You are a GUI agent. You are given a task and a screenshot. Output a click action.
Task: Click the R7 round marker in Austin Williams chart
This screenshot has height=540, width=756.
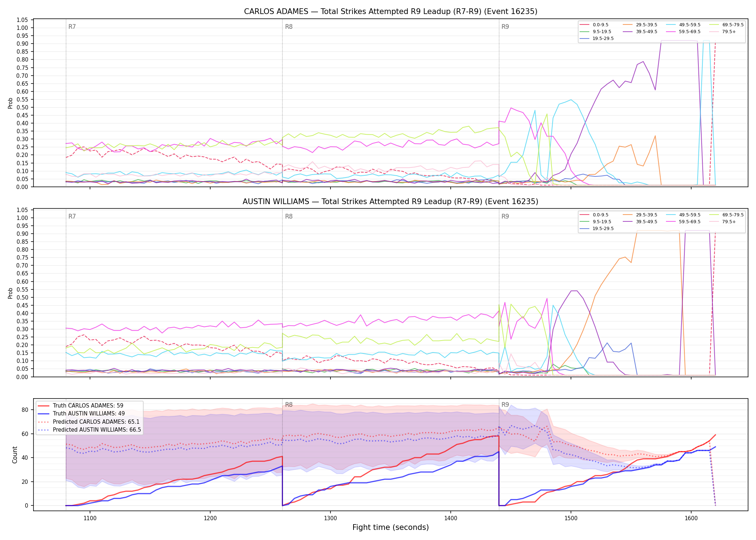coord(72,216)
